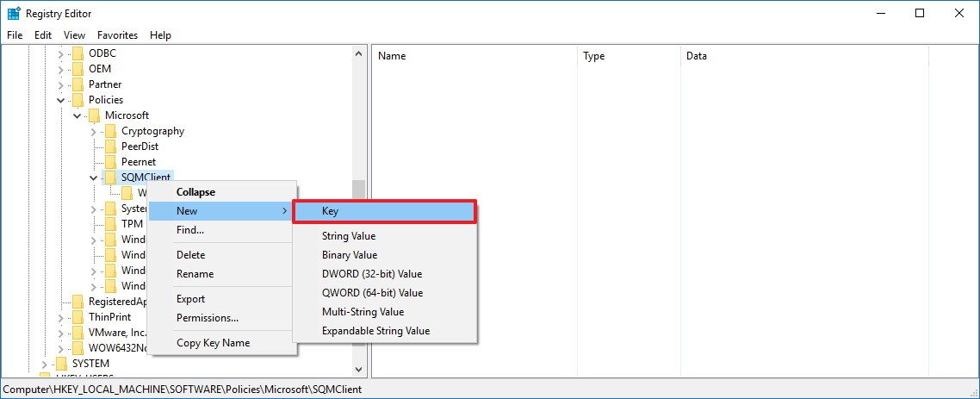Image resolution: width=980 pixels, height=399 pixels.
Task: Create a new Expandable String Value
Action: [385, 331]
